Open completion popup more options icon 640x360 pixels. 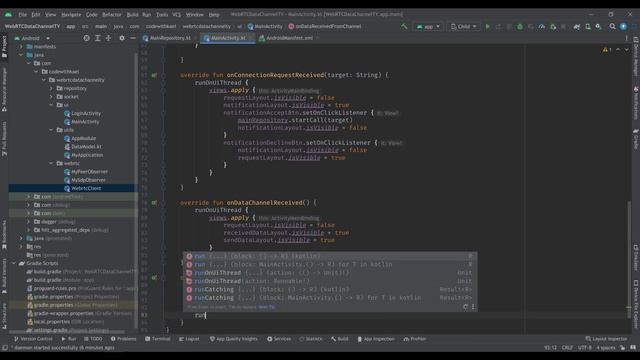click(473, 307)
